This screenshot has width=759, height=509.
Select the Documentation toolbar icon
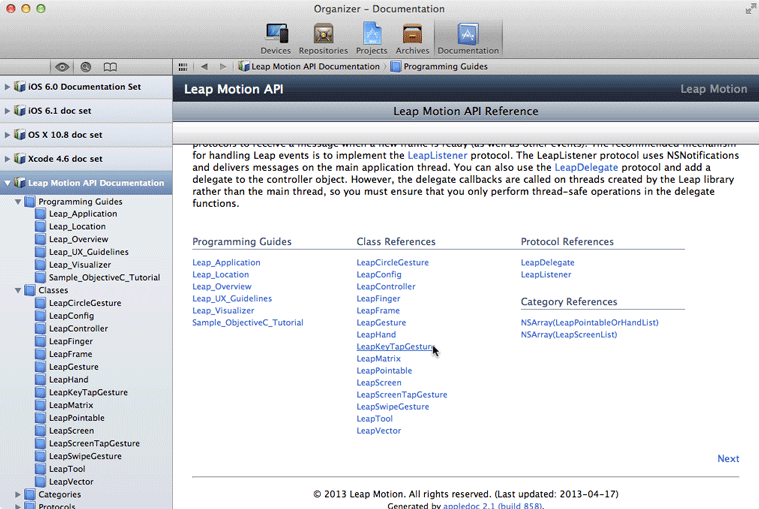(467, 38)
